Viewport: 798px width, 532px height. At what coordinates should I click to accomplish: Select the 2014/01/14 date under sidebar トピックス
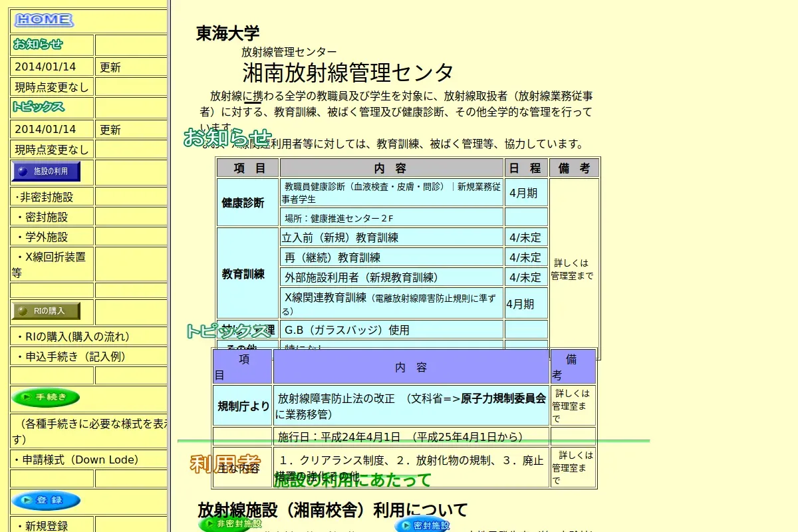pos(45,129)
